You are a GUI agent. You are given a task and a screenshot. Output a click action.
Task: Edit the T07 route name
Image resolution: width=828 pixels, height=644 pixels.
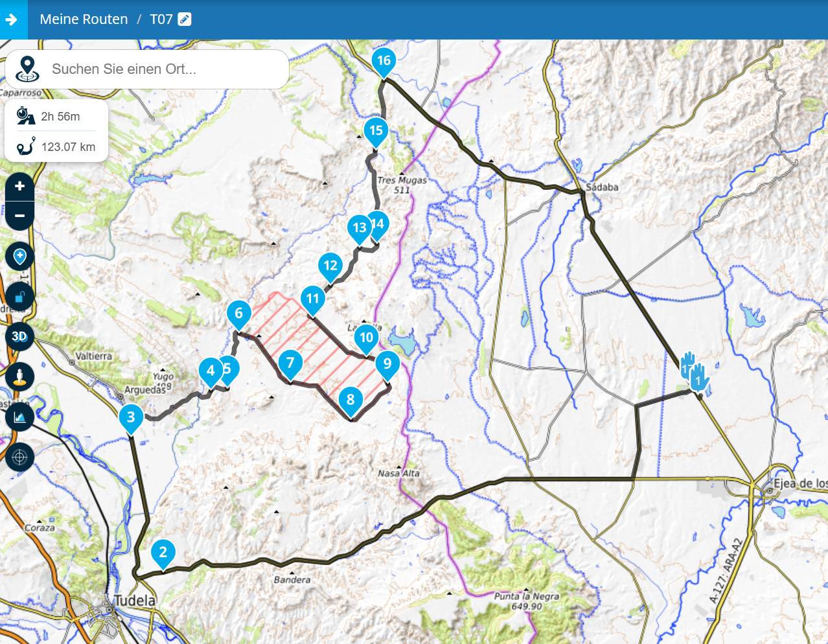pyautogui.click(x=185, y=19)
